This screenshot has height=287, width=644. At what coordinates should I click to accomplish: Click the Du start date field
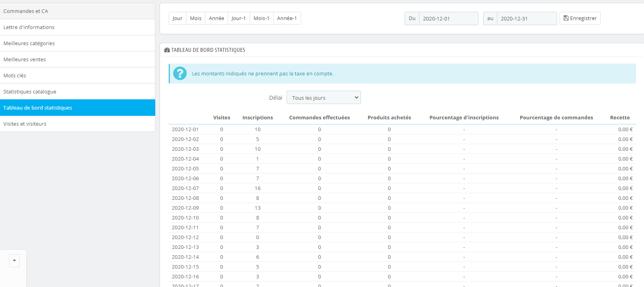click(x=449, y=18)
